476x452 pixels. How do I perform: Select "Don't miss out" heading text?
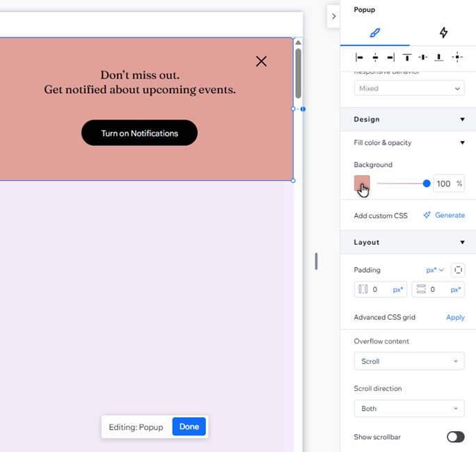click(140, 75)
